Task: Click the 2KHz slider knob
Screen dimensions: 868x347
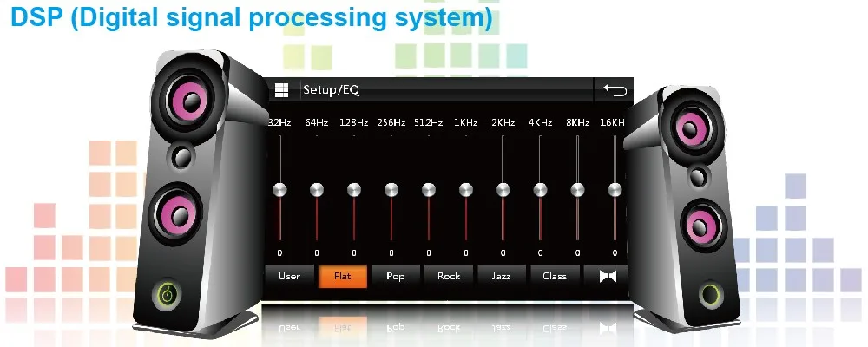Action: pyautogui.click(x=503, y=190)
